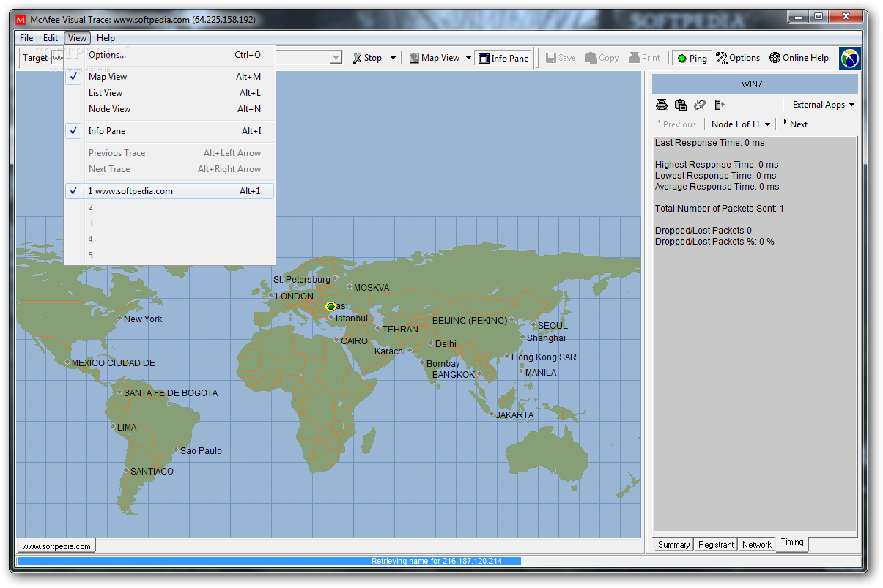Open the Node 1 of 11 dropdown
The height and width of the screenshot is (588, 883).
coord(741,124)
